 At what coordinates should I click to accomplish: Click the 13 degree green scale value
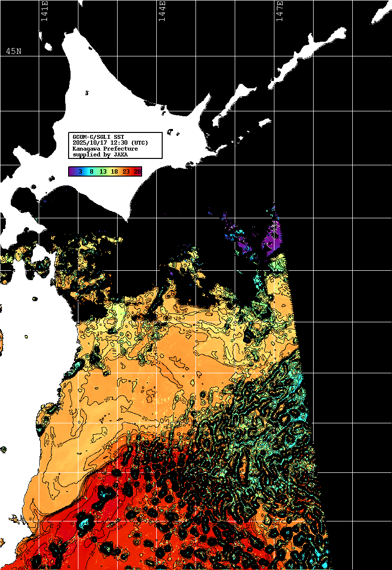pos(103,172)
